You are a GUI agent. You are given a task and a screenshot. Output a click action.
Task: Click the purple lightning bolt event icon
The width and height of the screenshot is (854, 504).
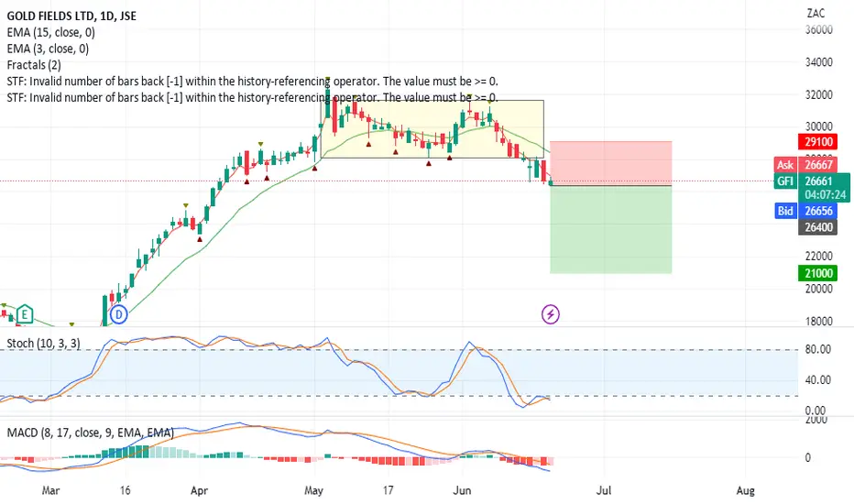[x=551, y=314]
